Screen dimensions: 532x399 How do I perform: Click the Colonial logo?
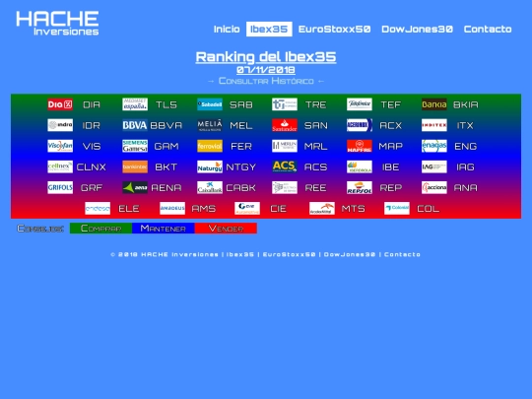coord(397,208)
